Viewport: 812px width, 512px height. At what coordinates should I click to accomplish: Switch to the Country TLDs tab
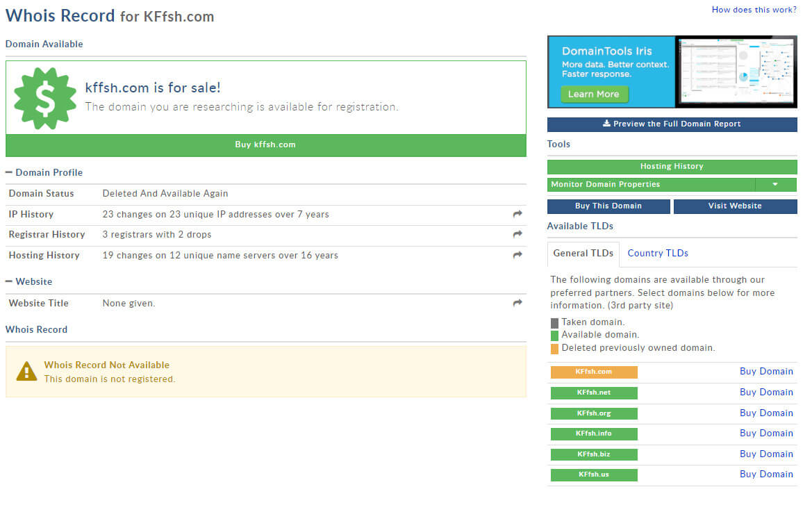click(x=658, y=253)
